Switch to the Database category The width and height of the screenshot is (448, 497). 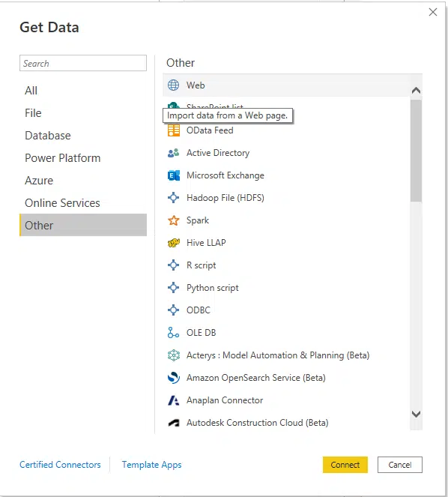tap(48, 136)
